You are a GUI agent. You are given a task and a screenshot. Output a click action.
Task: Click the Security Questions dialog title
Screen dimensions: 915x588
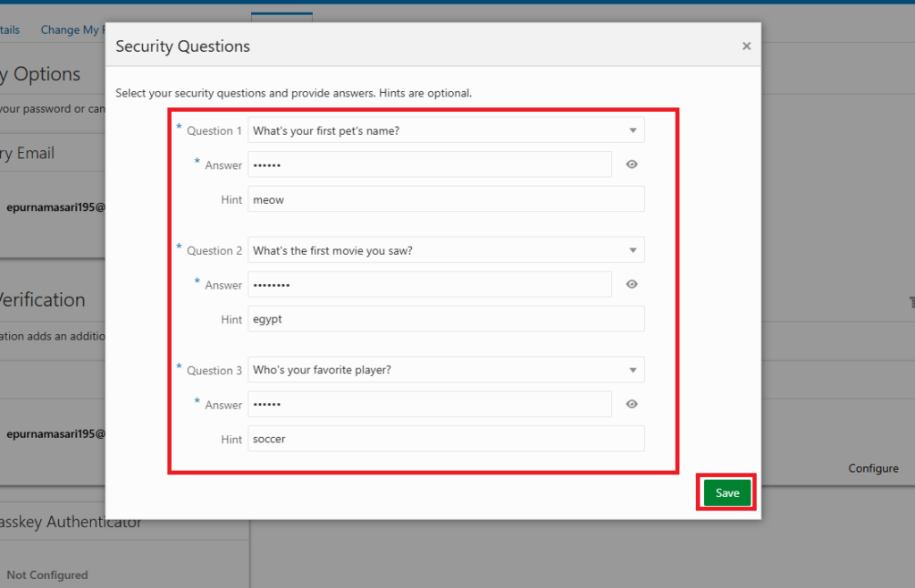tap(182, 46)
